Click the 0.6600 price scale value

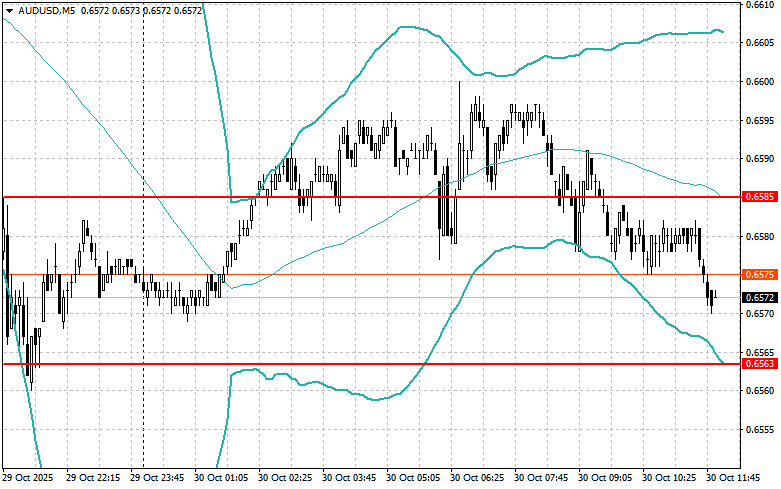[x=760, y=81]
